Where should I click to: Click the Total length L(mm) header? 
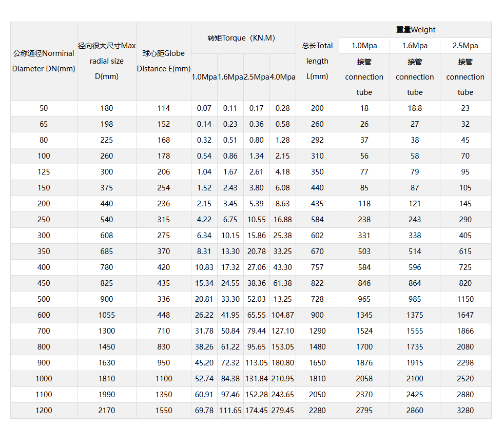point(317,61)
